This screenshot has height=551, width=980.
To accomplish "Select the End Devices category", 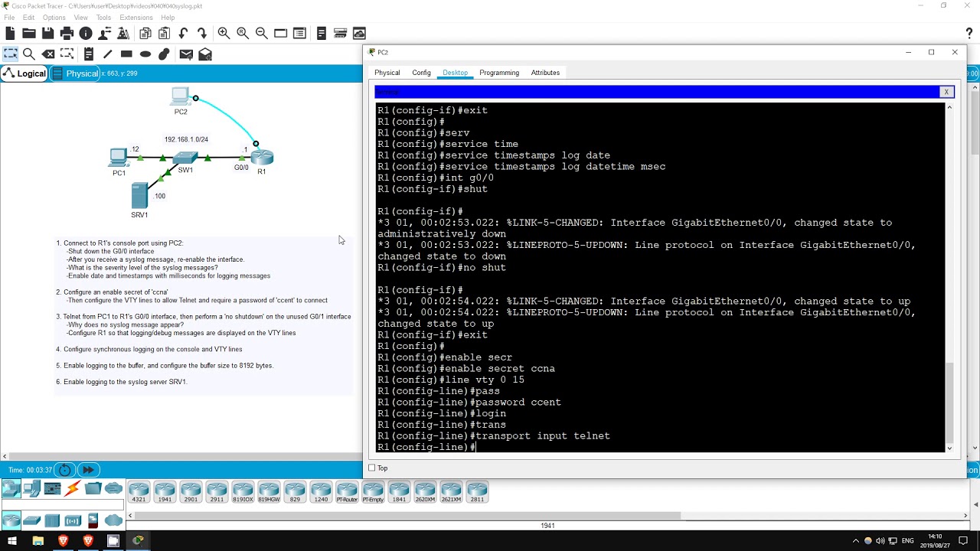I will click(x=31, y=488).
